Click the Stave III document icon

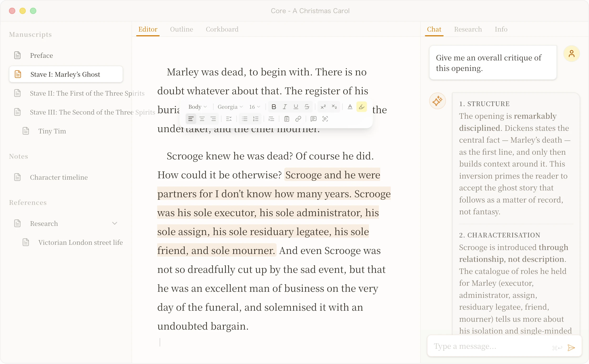pos(17,112)
